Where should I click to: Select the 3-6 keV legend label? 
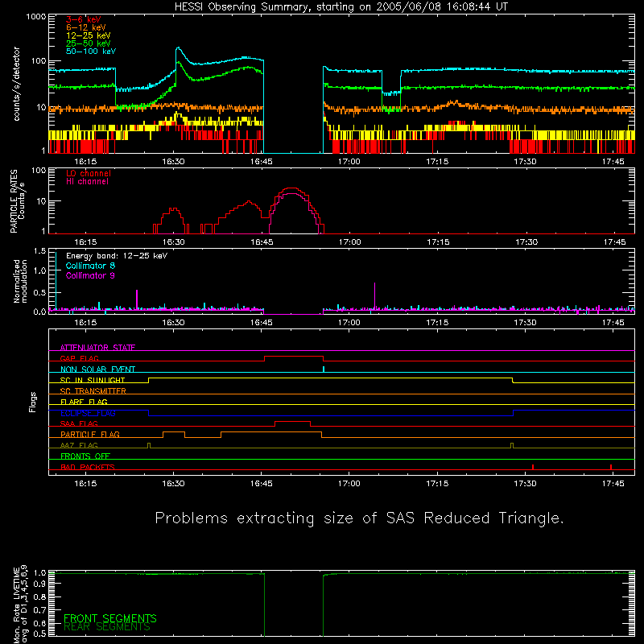[x=84, y=19]
